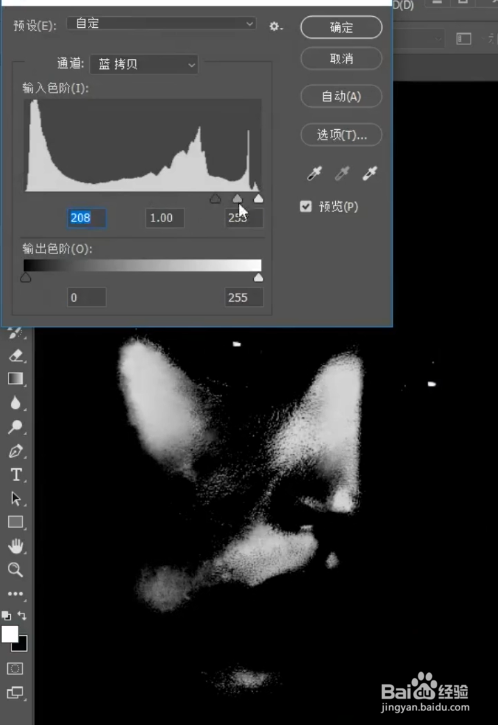
Task: Click the foreground white color swatch
Action: click(x=10, y=634)
